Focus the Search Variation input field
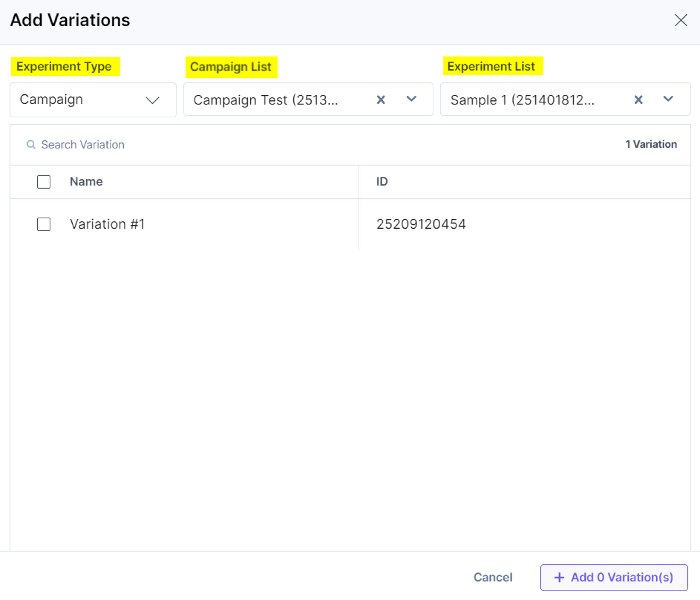 [83, 144]
